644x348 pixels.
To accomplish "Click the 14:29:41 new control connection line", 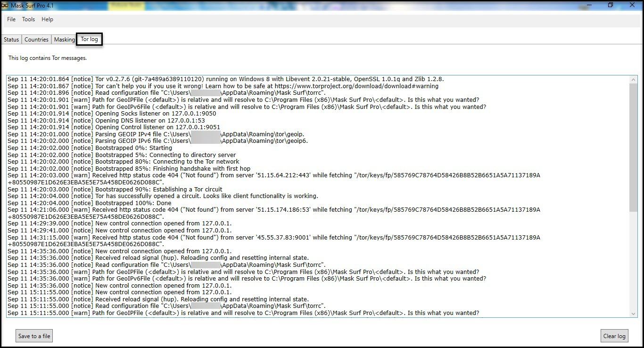I will click(120, 231).
